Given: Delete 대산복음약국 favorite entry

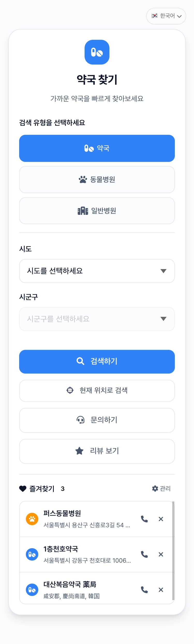Looking at the screenshot, I should click(161, 590).
